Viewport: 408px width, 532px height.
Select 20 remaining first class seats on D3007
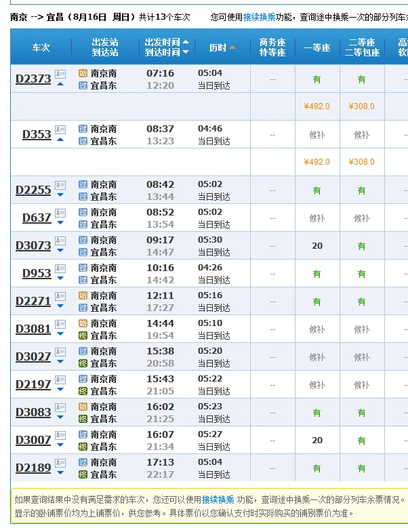pyautogui.click(x=317, y=440)
